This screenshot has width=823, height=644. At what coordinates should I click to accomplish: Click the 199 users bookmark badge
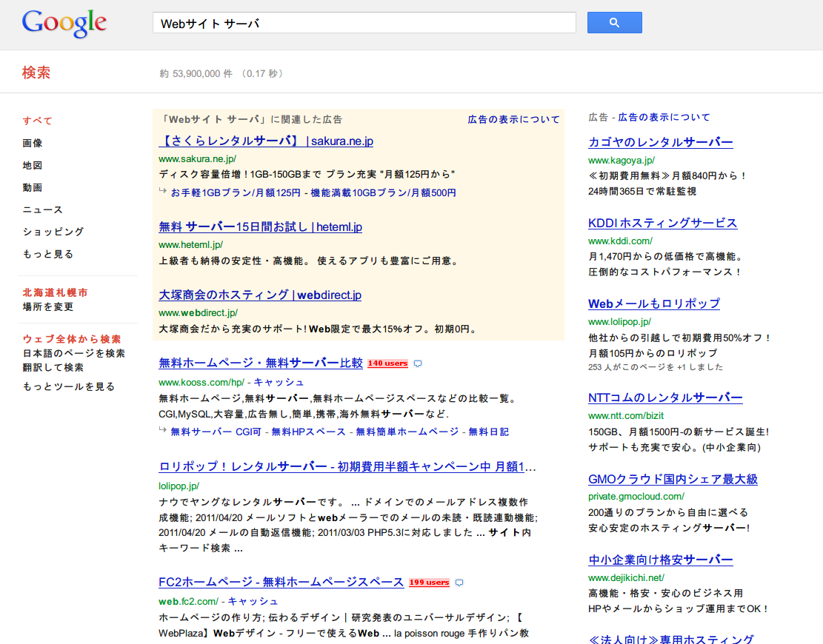point(430,582)
